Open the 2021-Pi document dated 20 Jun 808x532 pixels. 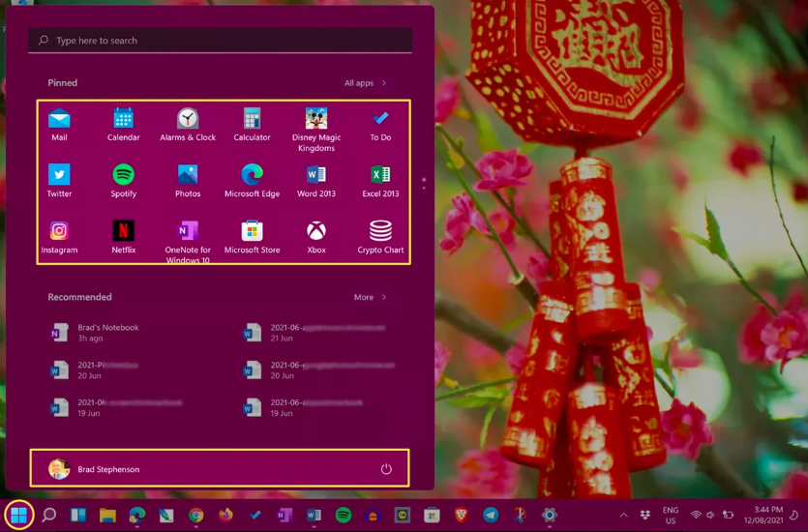tap(96, 370)
